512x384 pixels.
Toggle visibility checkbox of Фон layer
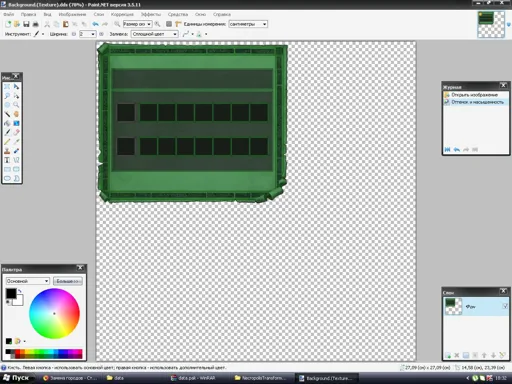[x=505, y=306]
